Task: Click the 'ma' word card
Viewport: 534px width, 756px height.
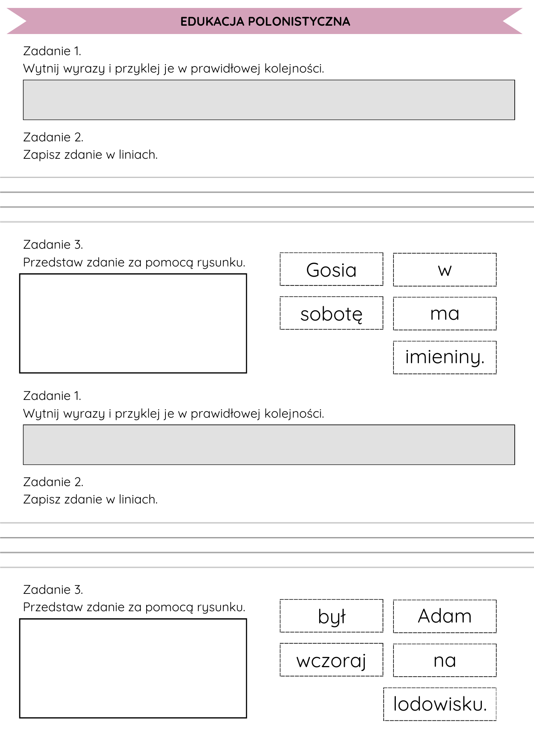Action: click(x=444, y=314)
